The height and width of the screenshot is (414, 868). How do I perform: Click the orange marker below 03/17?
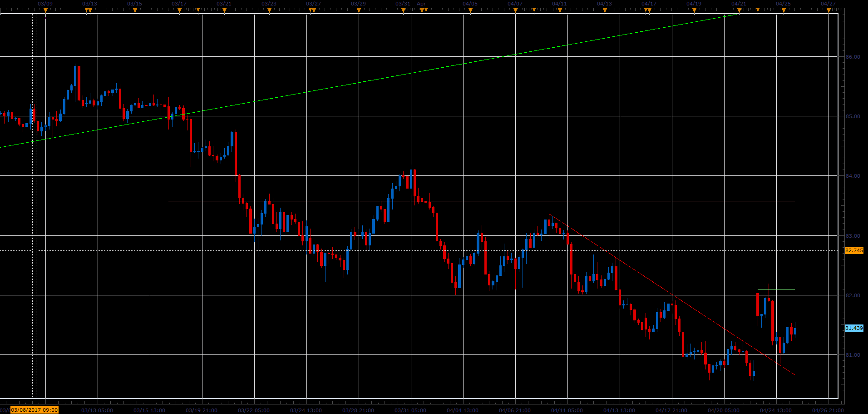click(x=179, y=10)
